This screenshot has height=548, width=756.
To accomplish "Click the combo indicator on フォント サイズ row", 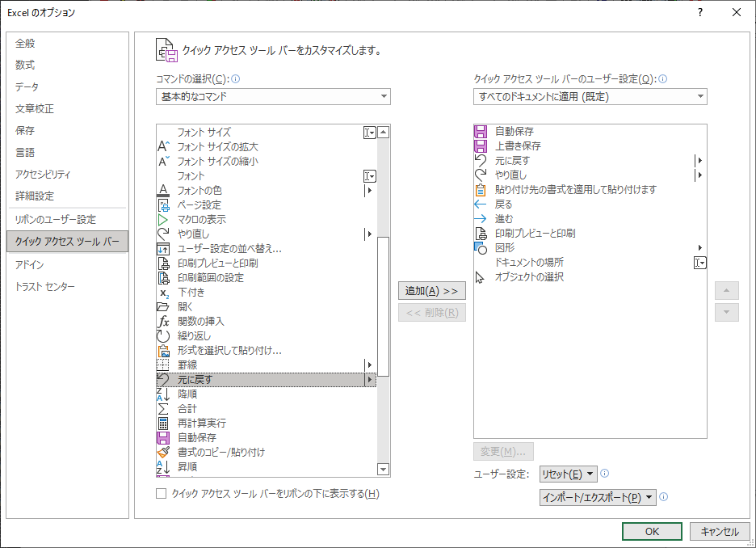I will pos(370,133).
